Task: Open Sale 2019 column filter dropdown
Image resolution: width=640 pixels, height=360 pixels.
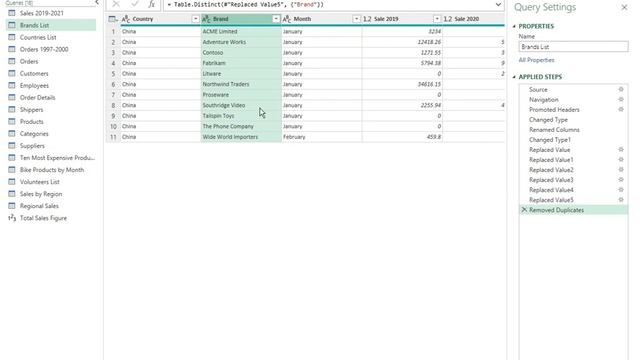Action: coord(437,19)
